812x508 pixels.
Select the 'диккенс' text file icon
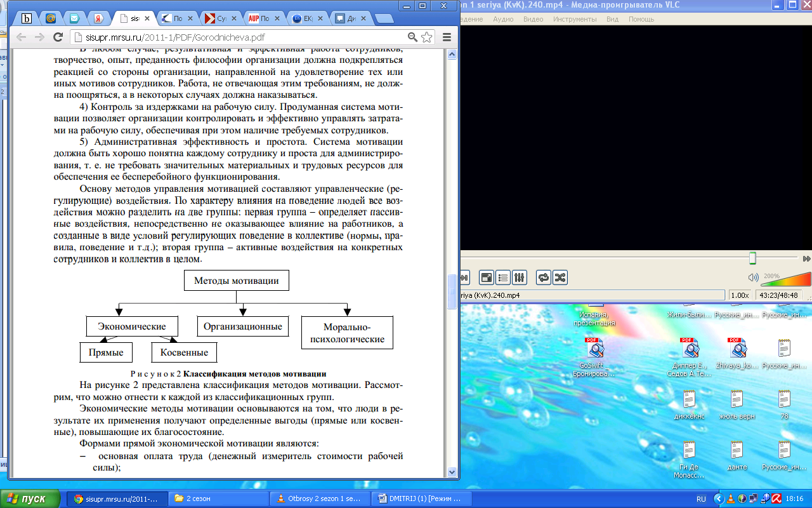(690, 405)
